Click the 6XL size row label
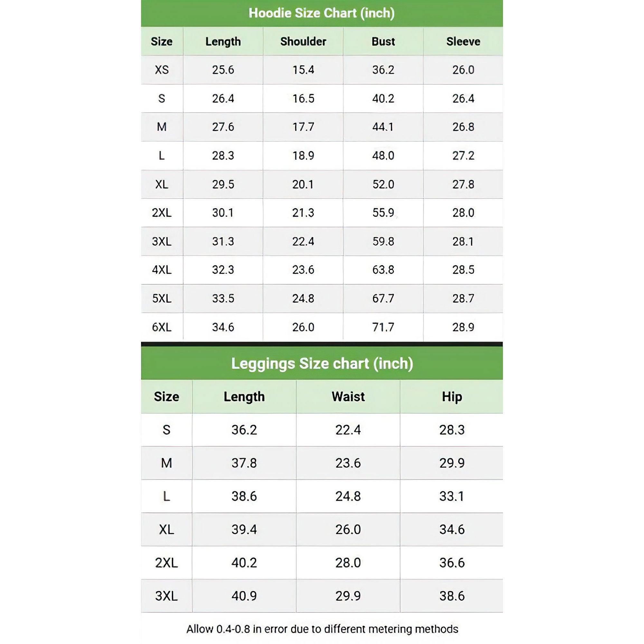The height and width of the screenshot is (644, 644). (x=162, y=327)
